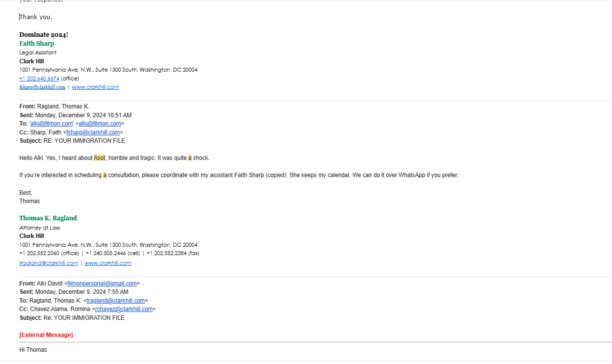This screenshot has height=364, width=612.
Task: Click highlighted "a" before the word shock
Action: 190,158
